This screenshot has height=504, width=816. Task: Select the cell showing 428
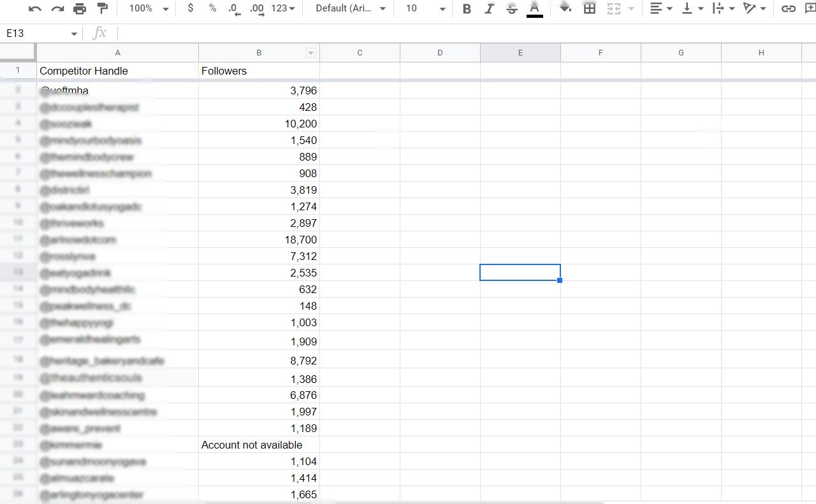pyautogui.click(x=259, y=107)
